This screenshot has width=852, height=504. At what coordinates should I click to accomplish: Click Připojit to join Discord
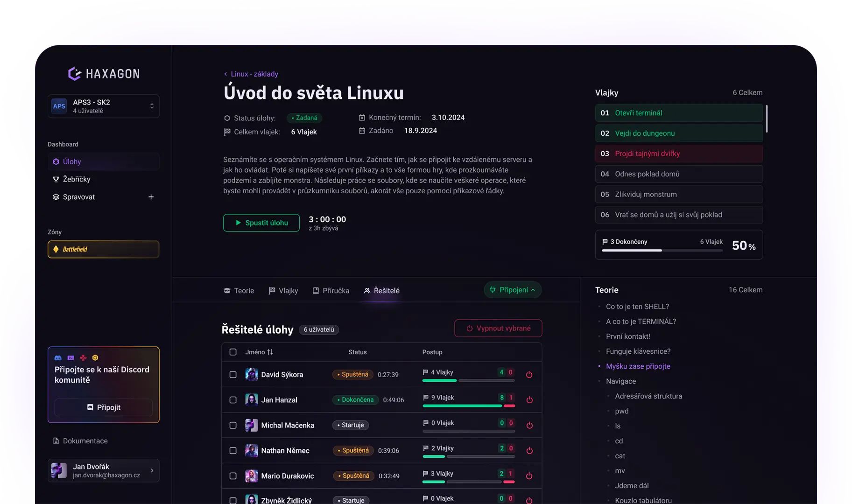[x=103, y=407]
